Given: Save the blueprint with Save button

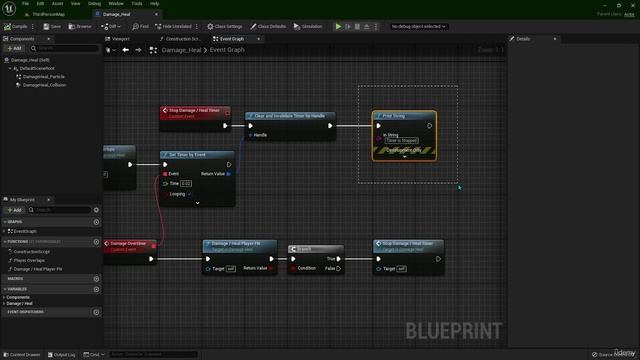Looking at the screenshot, I should (x=52, y=27).
